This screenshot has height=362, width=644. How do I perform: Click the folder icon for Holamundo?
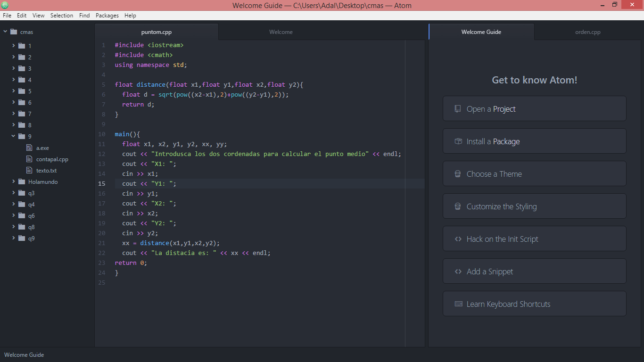(22, 181)
